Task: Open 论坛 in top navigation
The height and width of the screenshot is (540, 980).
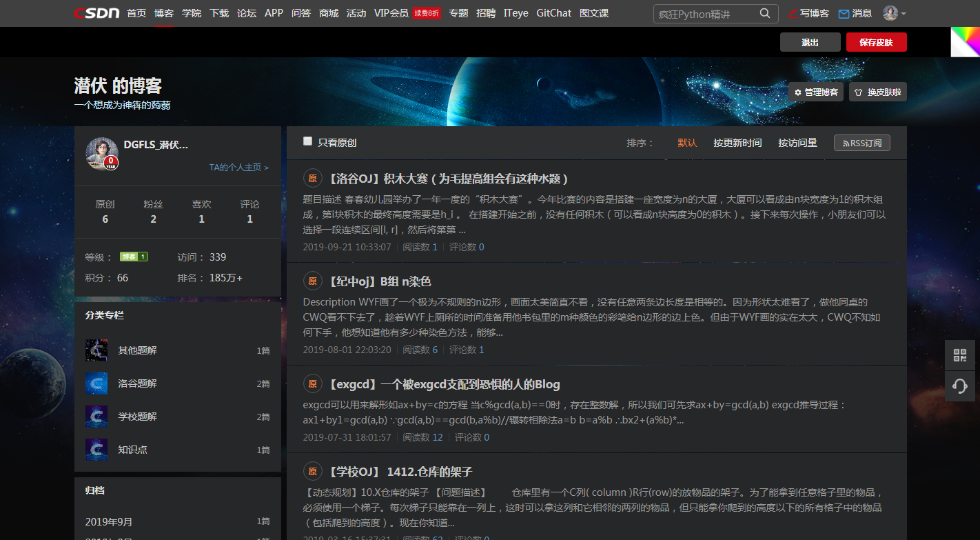Action: pos(247,13)
